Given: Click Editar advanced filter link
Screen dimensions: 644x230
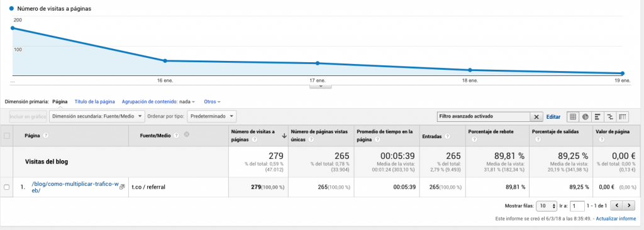Looking at the screenshot, I should click(553, 117).
